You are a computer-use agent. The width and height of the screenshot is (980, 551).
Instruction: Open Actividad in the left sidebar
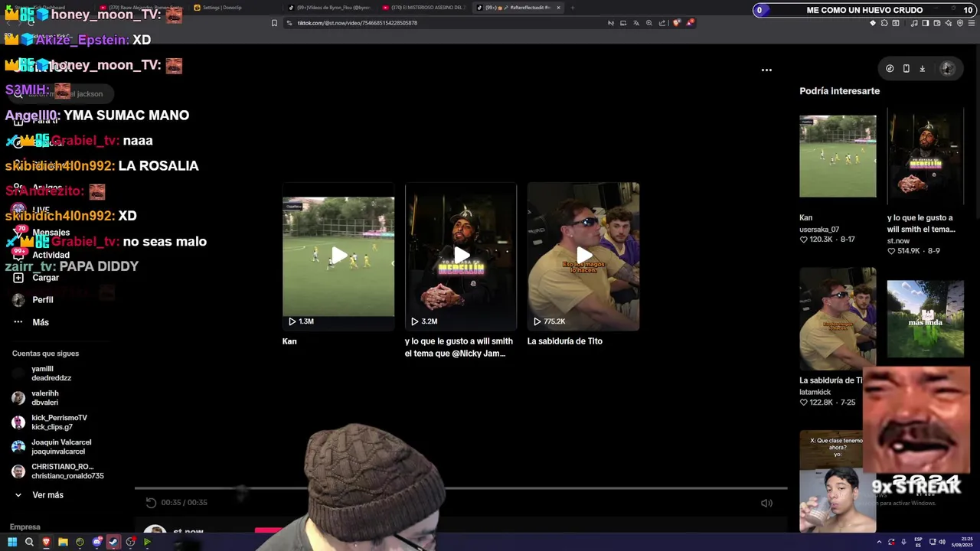pos(51,255)
